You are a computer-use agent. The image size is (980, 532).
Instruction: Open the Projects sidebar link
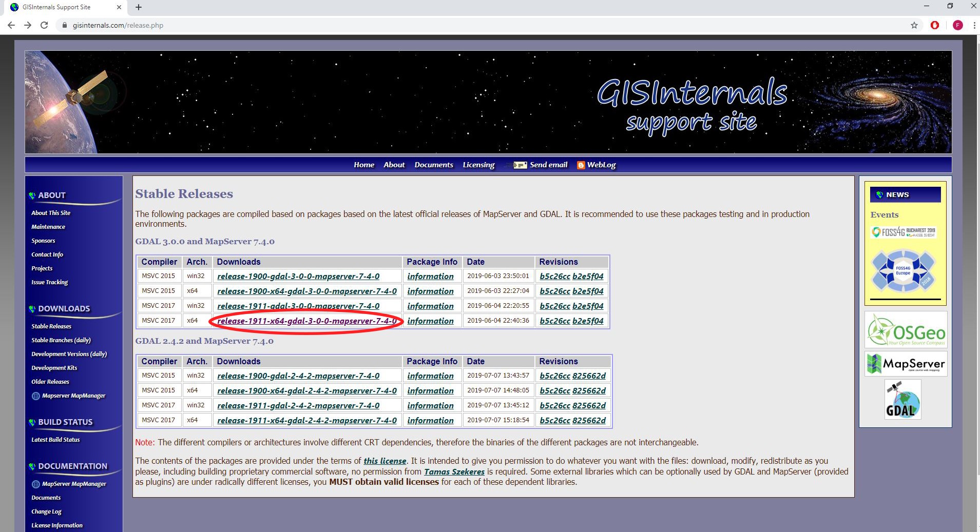(42, 268)
